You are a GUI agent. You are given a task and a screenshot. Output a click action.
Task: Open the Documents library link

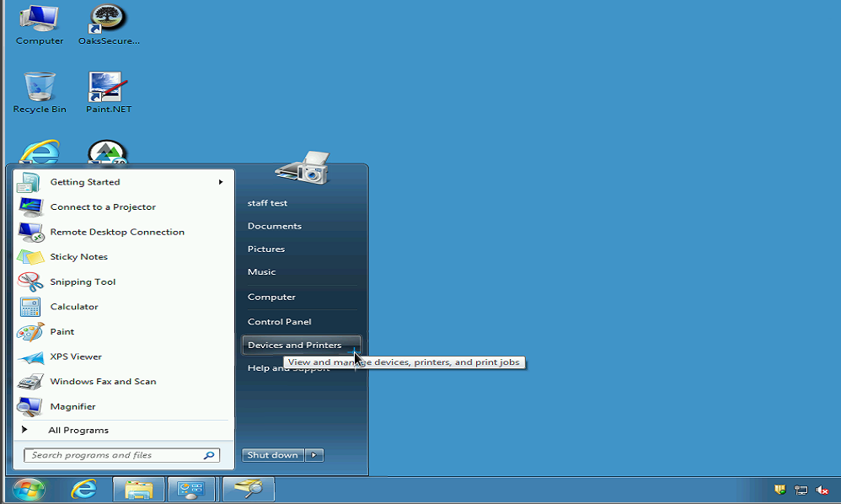click(274, 226)
